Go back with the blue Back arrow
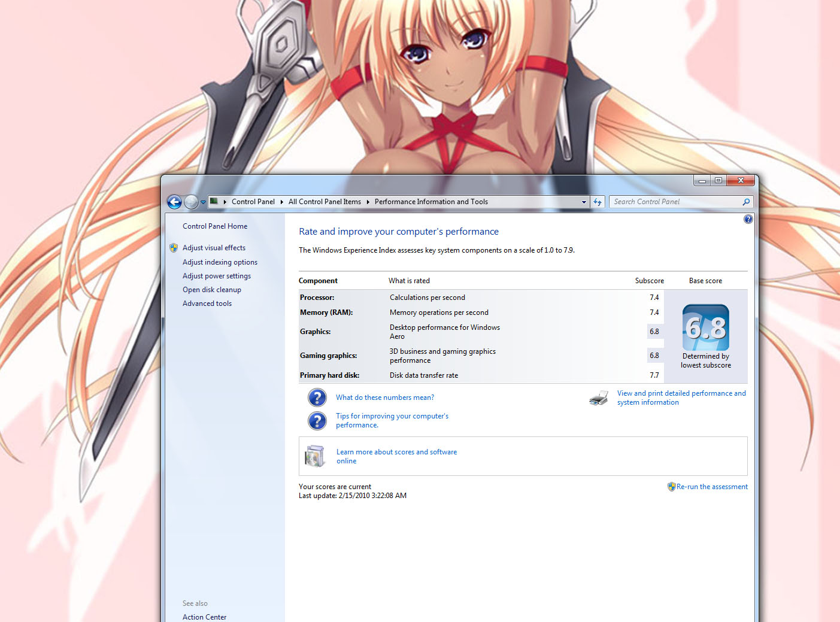Viewport: 840px width, 622px height. pyautogui.click(x=174, y=202)
